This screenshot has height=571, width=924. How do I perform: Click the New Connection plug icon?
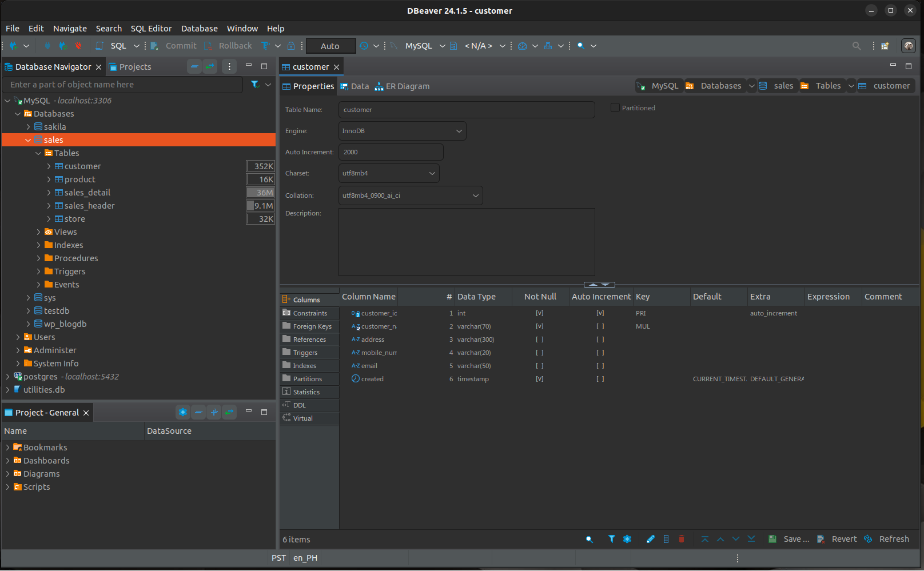click(x=13, y=46)
